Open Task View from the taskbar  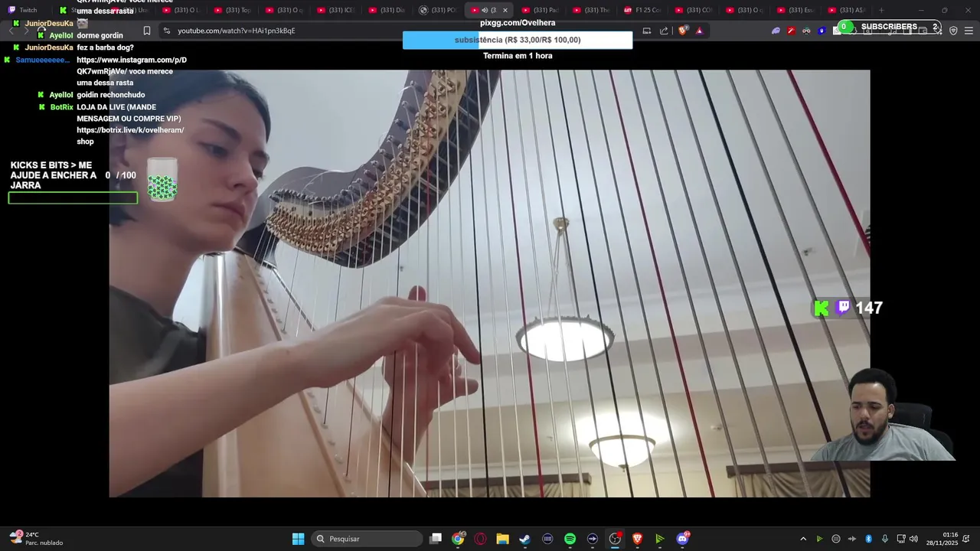click(436, 539)
